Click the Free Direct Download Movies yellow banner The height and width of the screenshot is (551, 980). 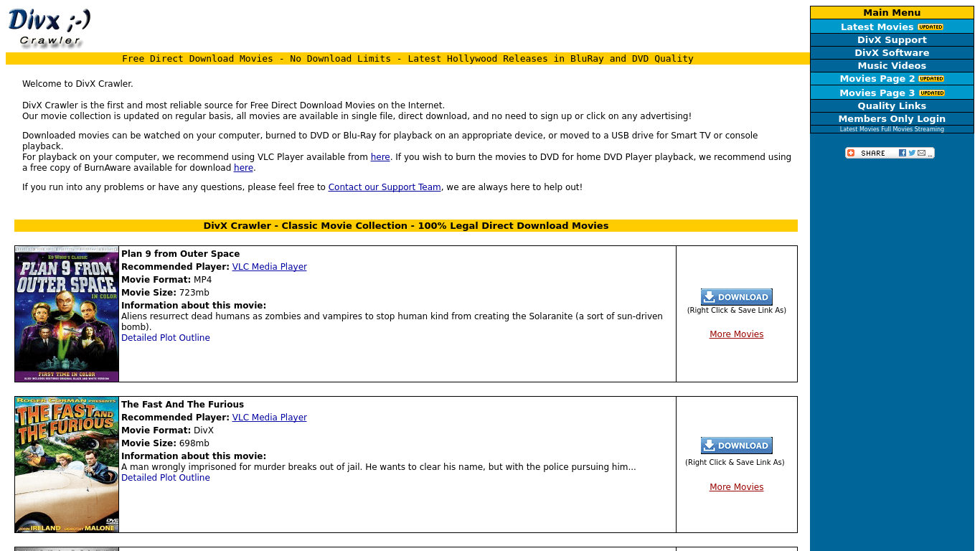coord(407,59)
